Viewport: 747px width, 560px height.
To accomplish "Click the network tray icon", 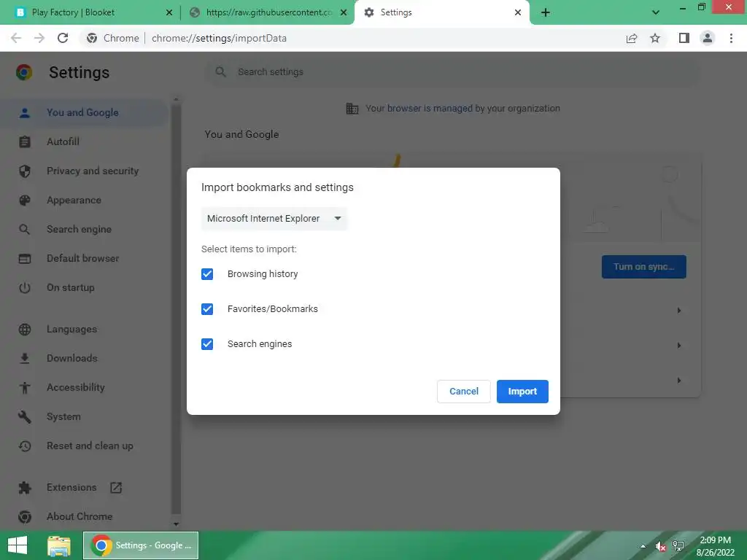I will [678, 546].
